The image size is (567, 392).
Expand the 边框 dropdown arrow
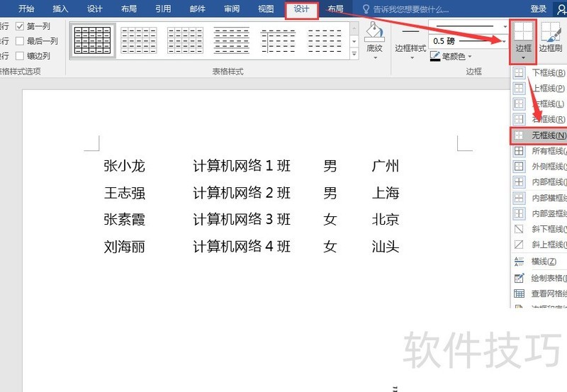[x=523, y=58]
